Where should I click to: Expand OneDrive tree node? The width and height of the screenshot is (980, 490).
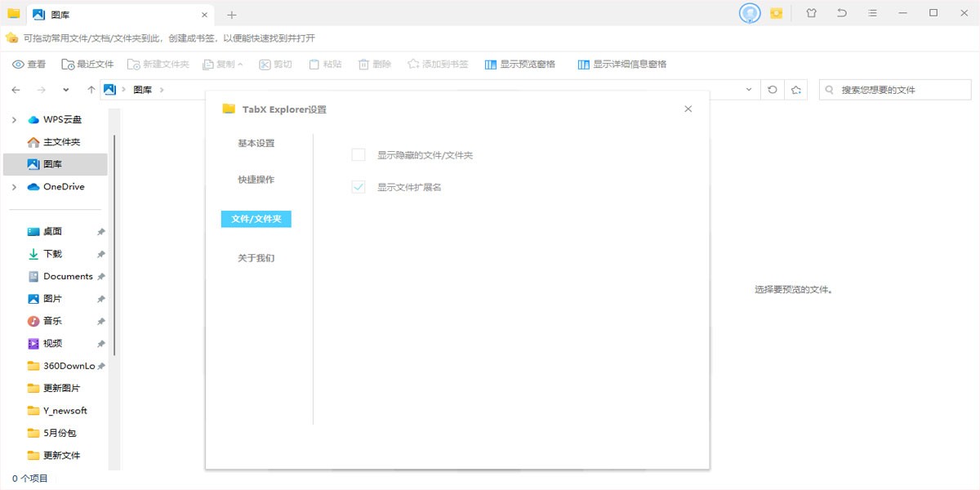coord(13,187)
